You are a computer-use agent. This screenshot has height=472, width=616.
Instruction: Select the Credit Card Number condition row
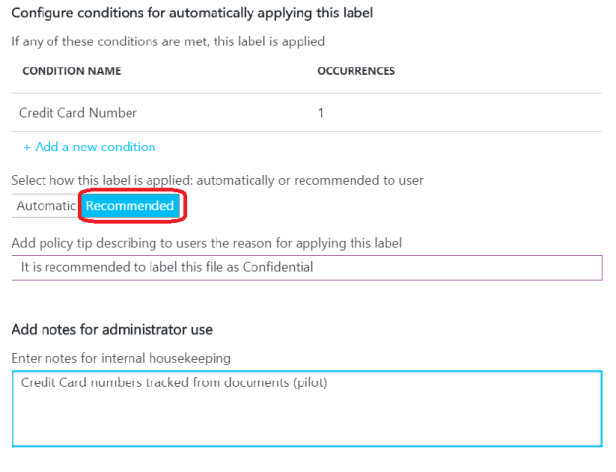coord(78,113)
